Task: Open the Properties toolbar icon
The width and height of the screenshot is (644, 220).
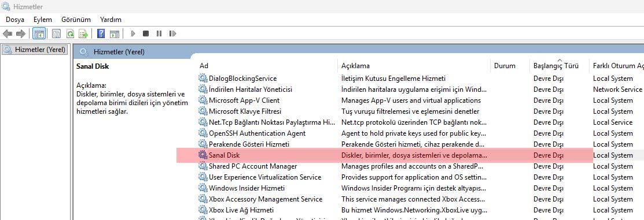Action: click(x=57, y=33)
